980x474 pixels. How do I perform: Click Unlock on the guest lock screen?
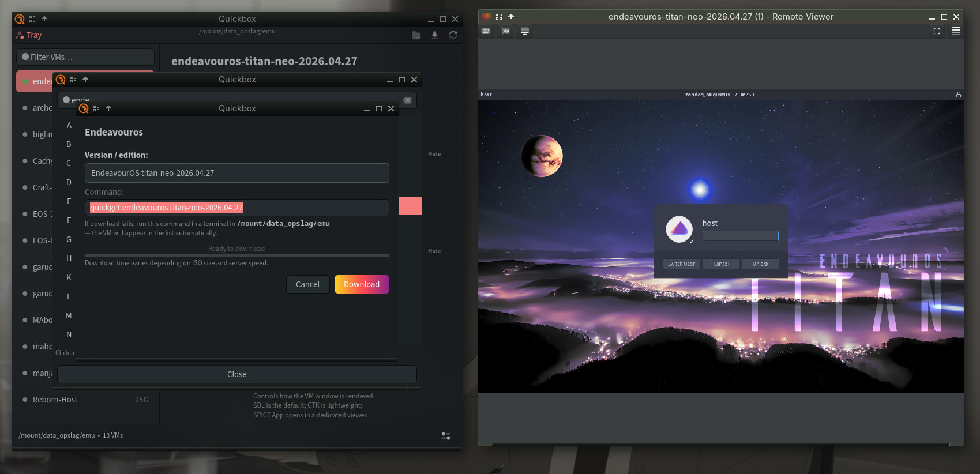(760, 264)
